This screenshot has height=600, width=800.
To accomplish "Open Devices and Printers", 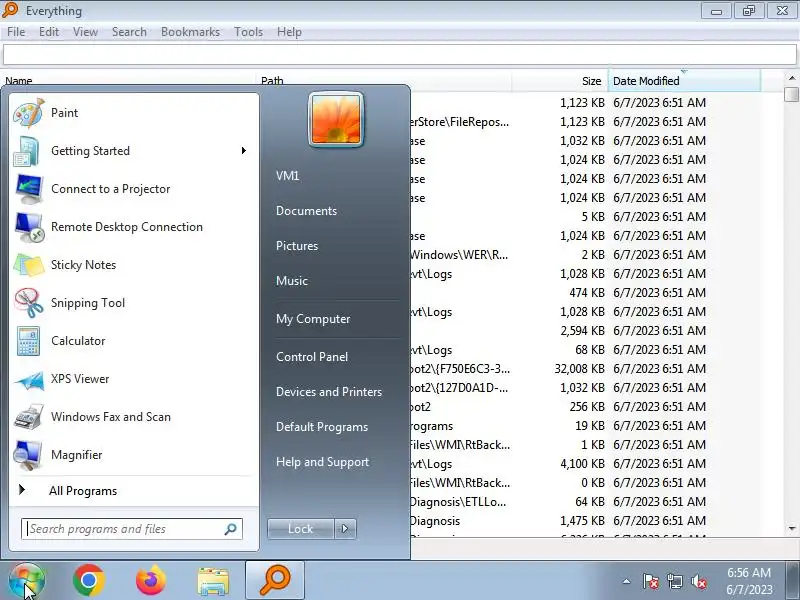I will [x=329, y=392].
